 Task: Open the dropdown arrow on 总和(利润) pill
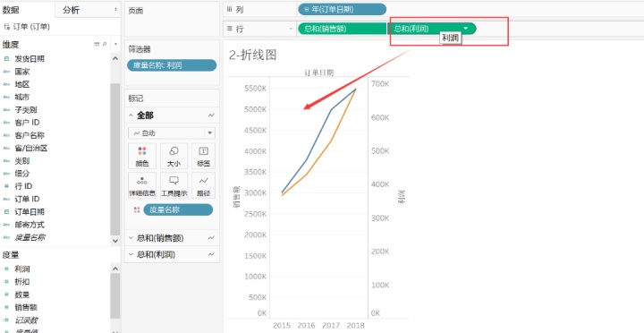click(x=465, y=29)
